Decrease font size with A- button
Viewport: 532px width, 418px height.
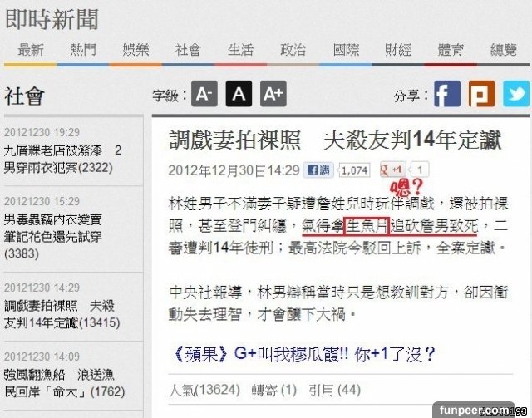204,94
